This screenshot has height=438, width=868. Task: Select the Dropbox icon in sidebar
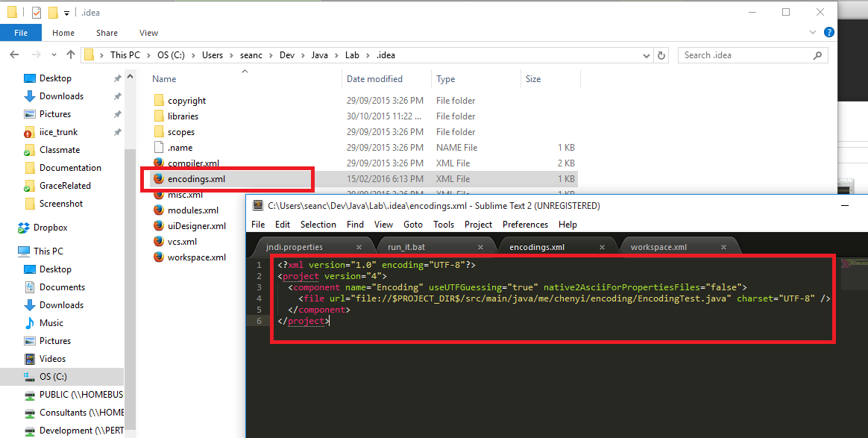pyautogui.click(x=24, y=228)
